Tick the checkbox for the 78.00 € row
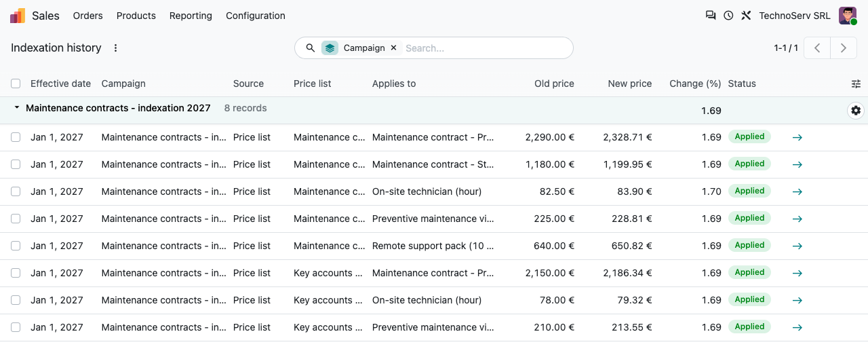Image resolution: width=868 pixels, height=353 pixels. (x=16, y=300)
